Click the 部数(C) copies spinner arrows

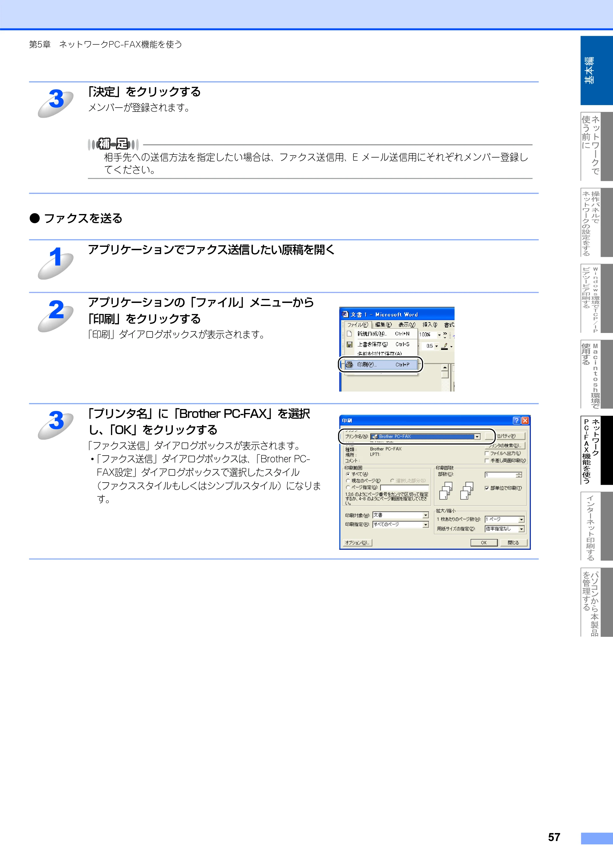pos(519,475)
